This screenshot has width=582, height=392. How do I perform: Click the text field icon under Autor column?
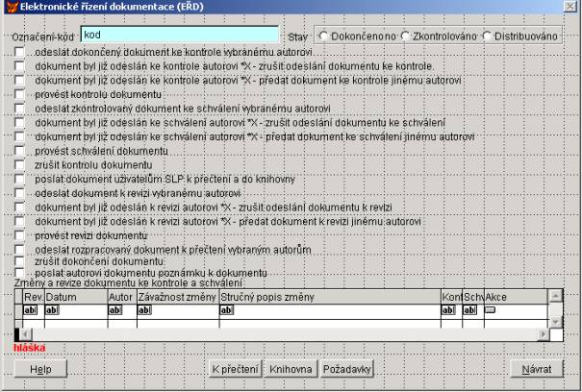(x=115, y=310)
